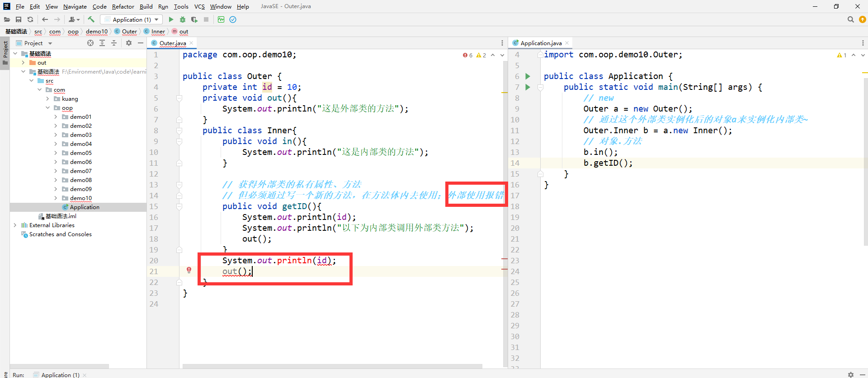This screenshot has height=378, width=868.
Task: Build the project with the hammer icon
Action: tap(91, 19)
